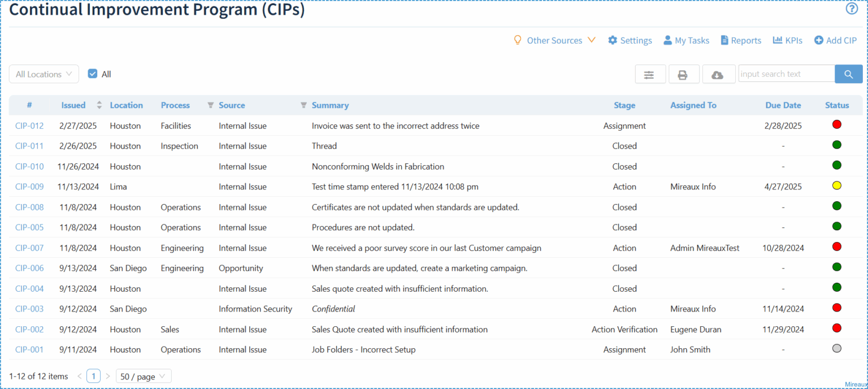Click the # column header

29,105
